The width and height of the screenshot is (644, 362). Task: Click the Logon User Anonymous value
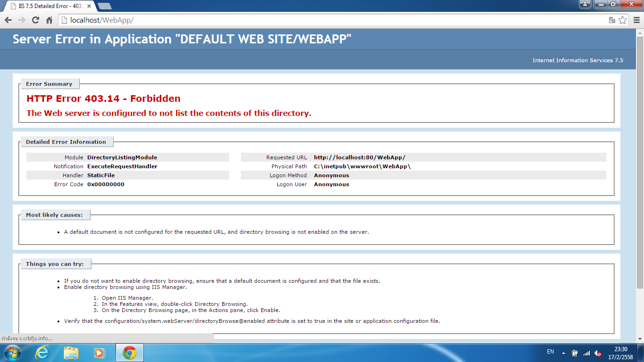pyautogui.click(x=331, y=184)
